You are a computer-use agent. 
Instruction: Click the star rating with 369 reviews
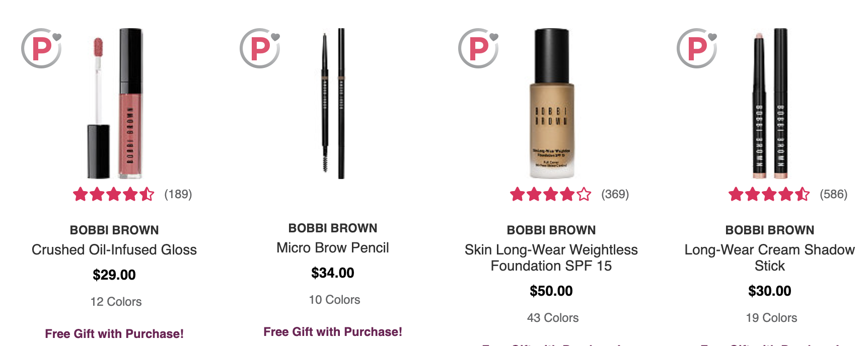551,194
